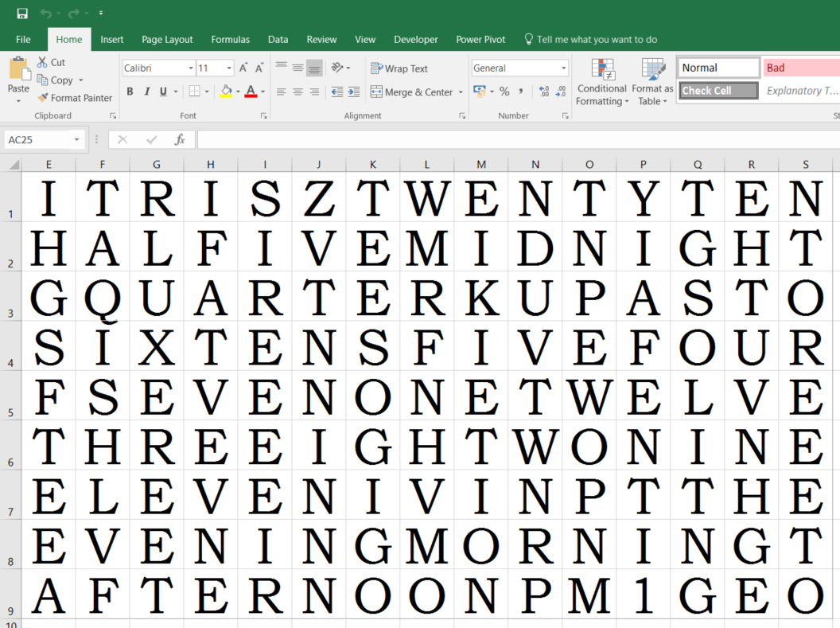Click the Save icon in quick access toolbar
The height and width of the screenshot is (628, 840).
22,14
